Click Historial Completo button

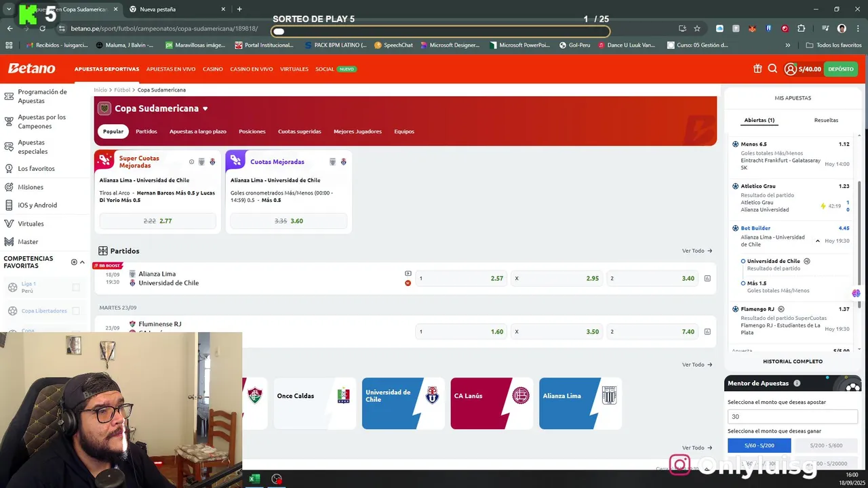point(793,361)
